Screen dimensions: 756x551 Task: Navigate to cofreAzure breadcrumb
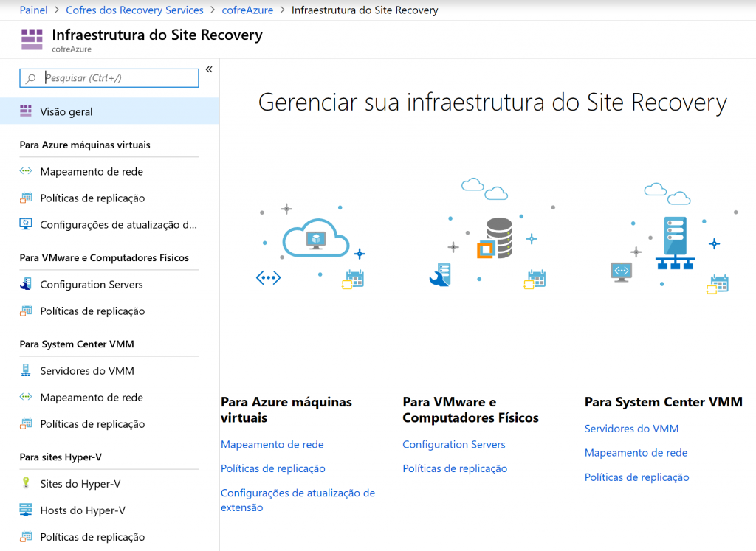pos(247,10)
